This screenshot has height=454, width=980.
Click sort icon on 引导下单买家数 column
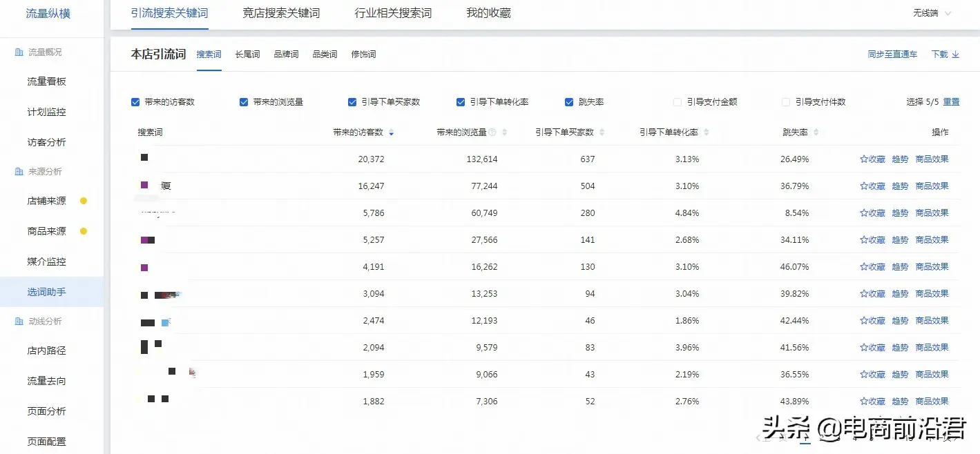pyautogui.click(x=602, y=132)
